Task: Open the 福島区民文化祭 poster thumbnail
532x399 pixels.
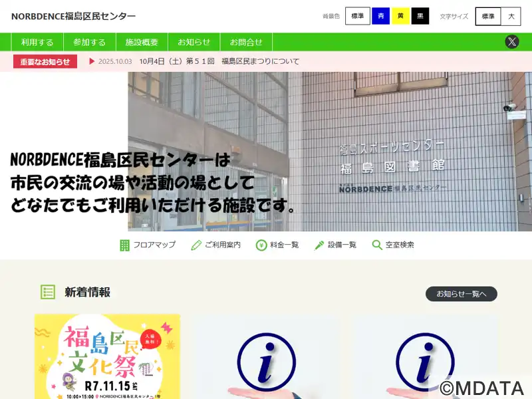Action: pos(108,356)
